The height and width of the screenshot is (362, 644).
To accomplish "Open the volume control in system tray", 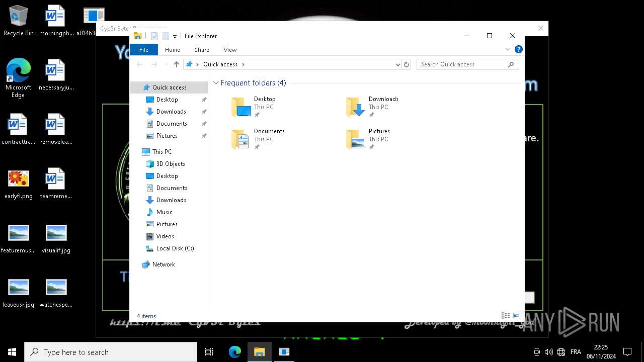I will tap(549, 352).
